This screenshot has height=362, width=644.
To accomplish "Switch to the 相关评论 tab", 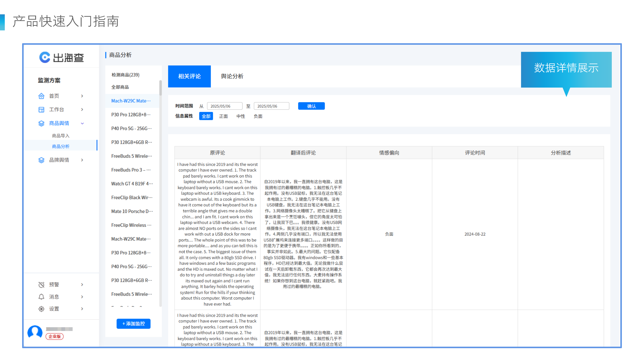I will pyautogui.click(x=189, y=76).
